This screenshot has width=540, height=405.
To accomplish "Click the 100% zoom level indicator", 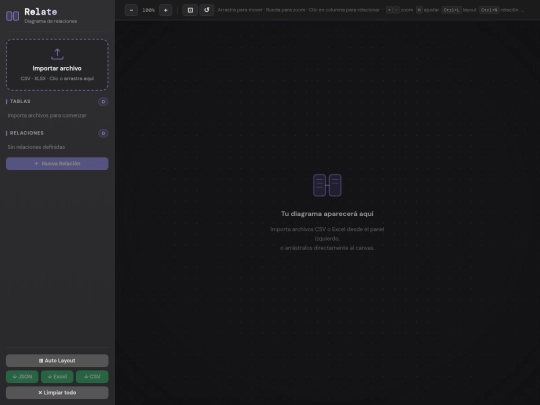I will [x=148, y=10].
